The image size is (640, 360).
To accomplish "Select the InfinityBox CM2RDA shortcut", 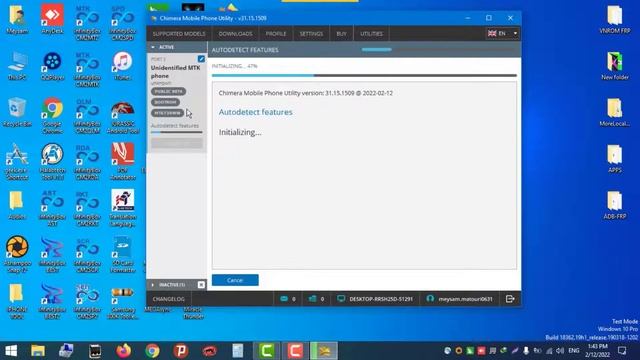I will [87, 162].
